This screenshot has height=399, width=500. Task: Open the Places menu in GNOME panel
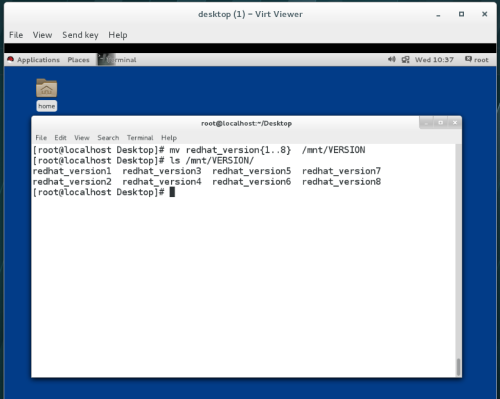click(x=78, y=60)
